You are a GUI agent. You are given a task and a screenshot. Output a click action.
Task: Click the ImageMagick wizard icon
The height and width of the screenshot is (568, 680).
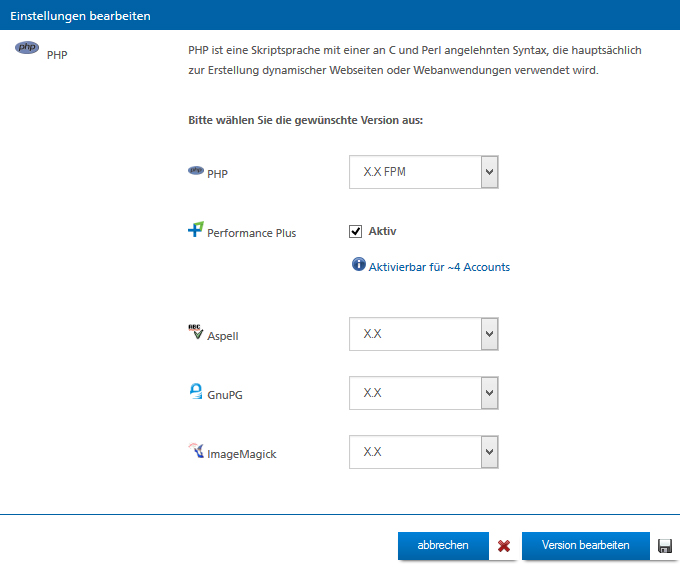[196, 450]
